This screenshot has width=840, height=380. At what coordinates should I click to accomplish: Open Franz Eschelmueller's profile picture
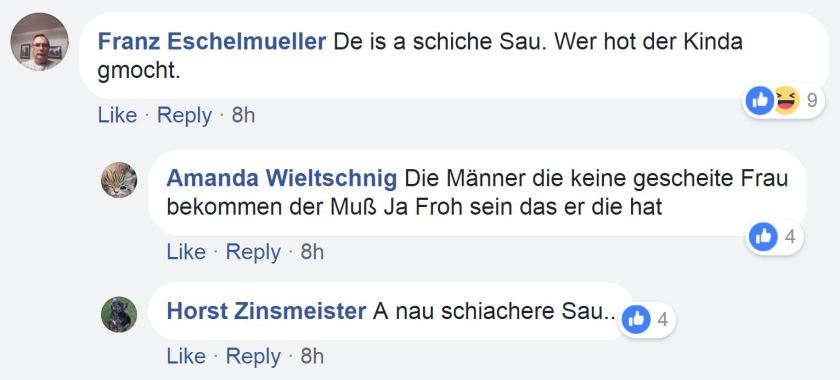[x=40, y=42]
